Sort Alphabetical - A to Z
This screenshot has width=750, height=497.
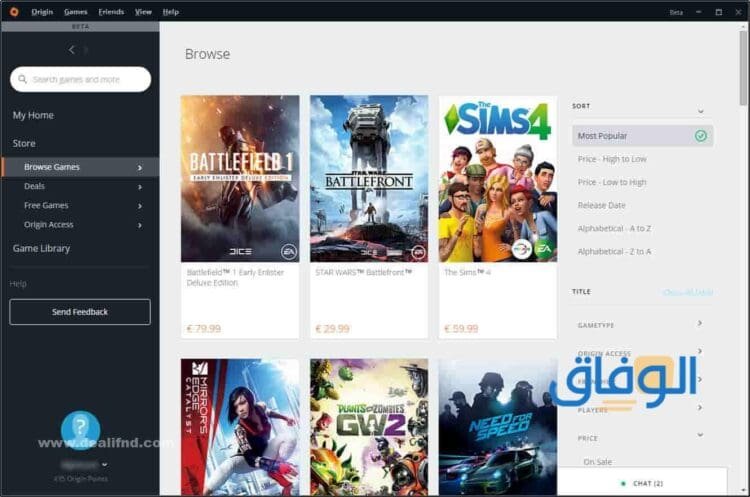(614, 228)
